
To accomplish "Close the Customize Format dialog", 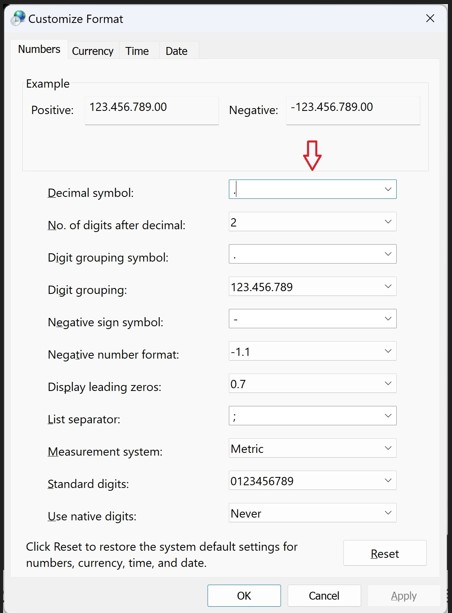I will click(430, 18).
